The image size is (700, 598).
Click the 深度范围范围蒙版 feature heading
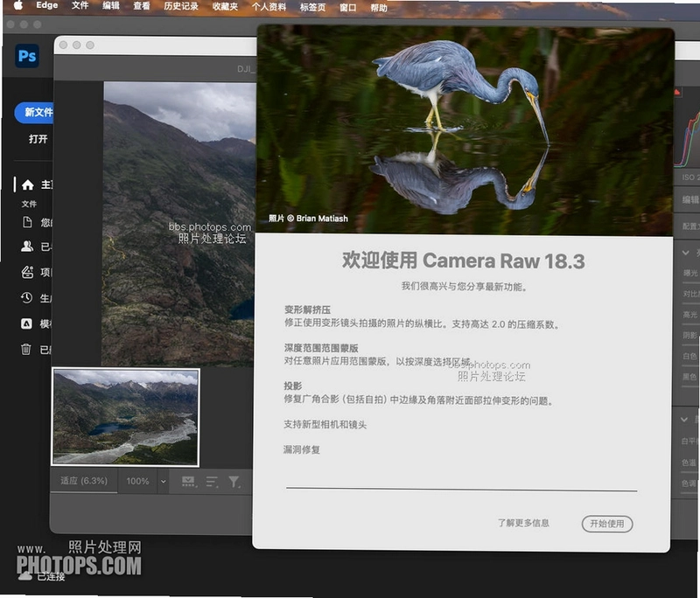click(321, 348)
